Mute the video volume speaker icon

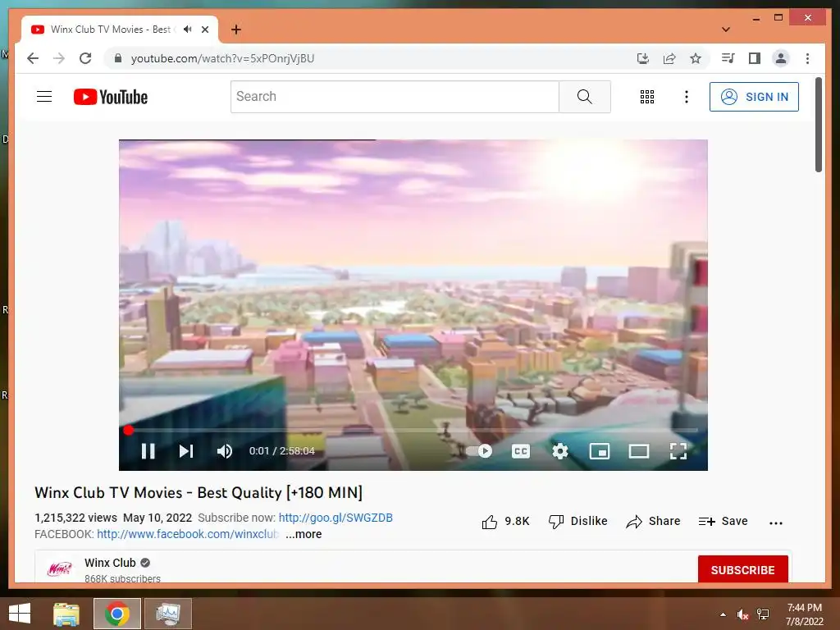225,451
